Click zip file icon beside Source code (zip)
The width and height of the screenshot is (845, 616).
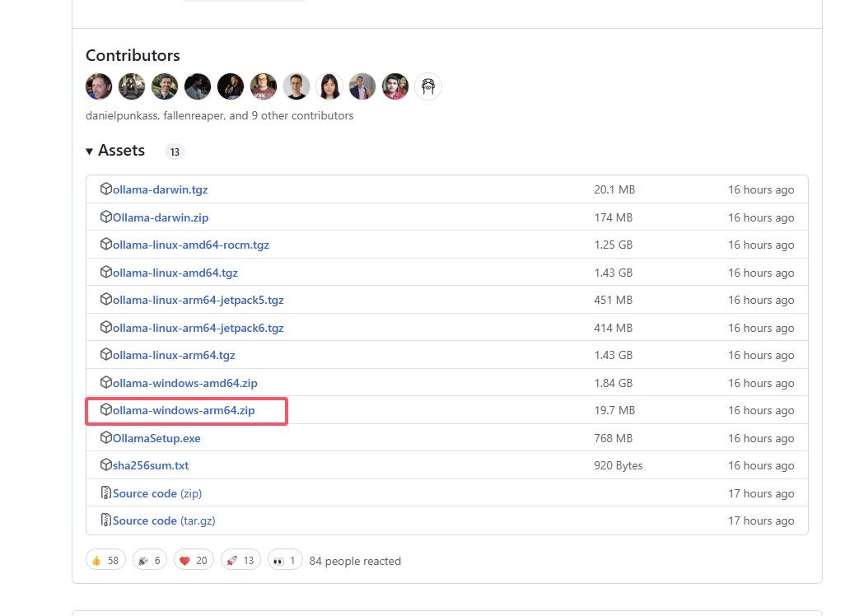[105, 492]
